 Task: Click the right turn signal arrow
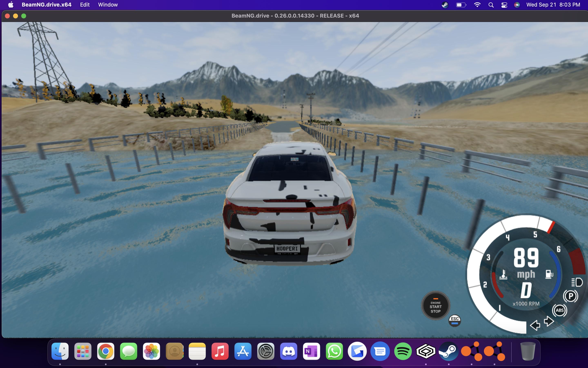(549, 321)
